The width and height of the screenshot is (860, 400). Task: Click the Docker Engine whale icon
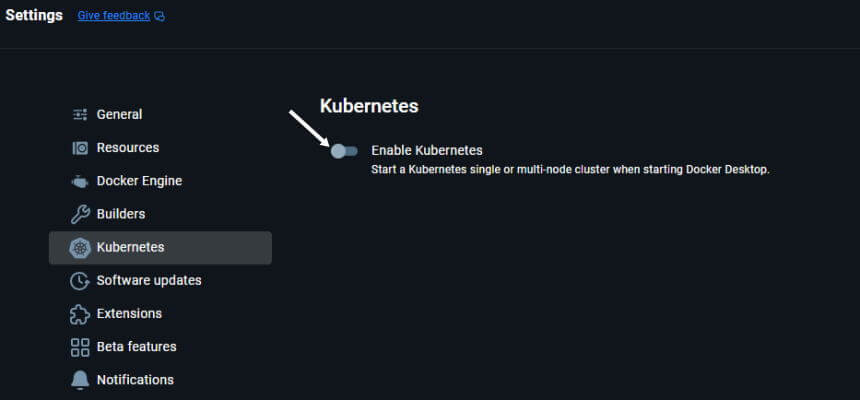[80, 182]
